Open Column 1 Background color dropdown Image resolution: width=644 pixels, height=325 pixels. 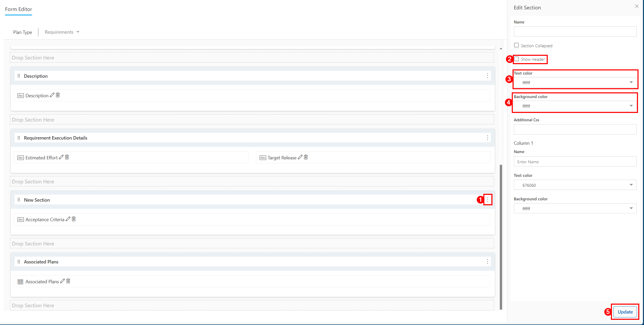point(575,208)
